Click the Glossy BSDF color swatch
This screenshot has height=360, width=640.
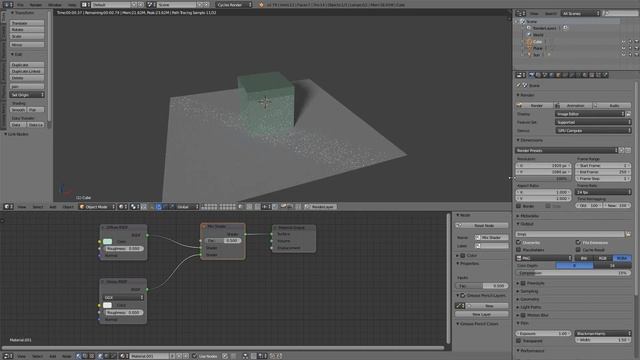(107, 305)
